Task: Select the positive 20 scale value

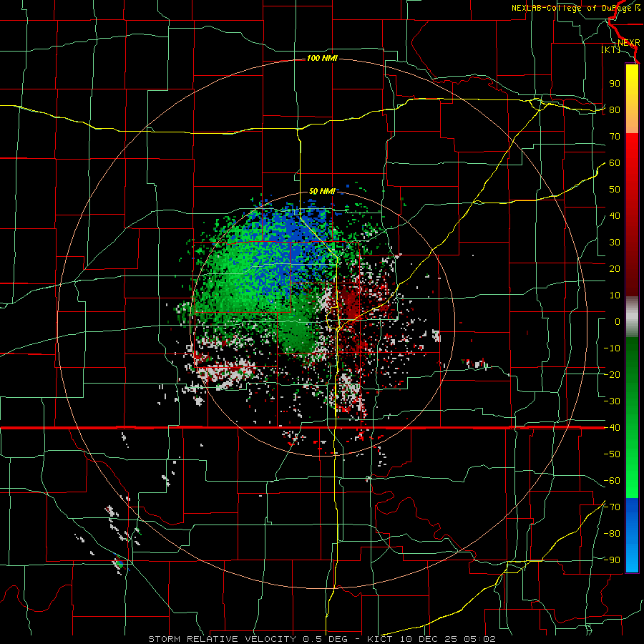Action: (x=615, y=269)
